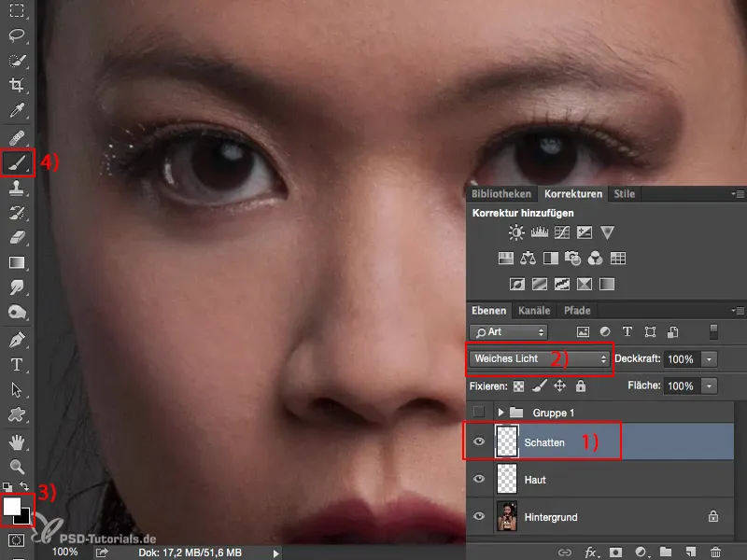Select the Eyedropper tool

17,112
